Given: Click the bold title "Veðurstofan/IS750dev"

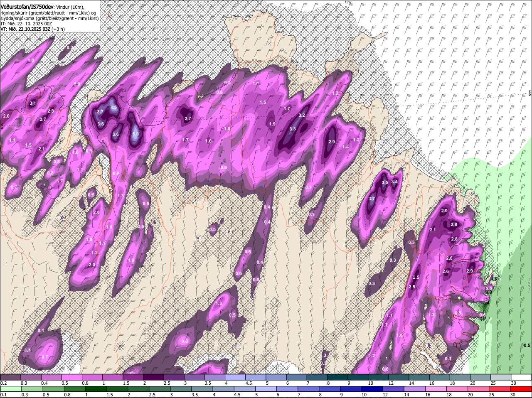Looking at the screenshot, I should [x=27, y=7].
